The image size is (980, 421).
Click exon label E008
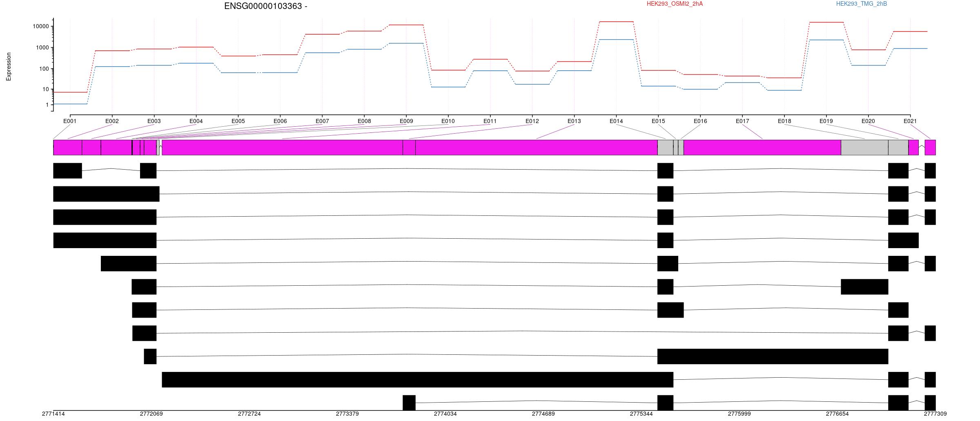point(364,121)
